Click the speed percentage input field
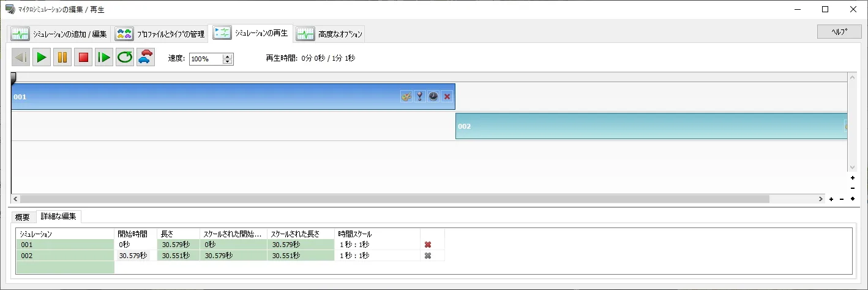Image resolution: width=868 pixels, height=290 pixels. click(x=206, y=59)
